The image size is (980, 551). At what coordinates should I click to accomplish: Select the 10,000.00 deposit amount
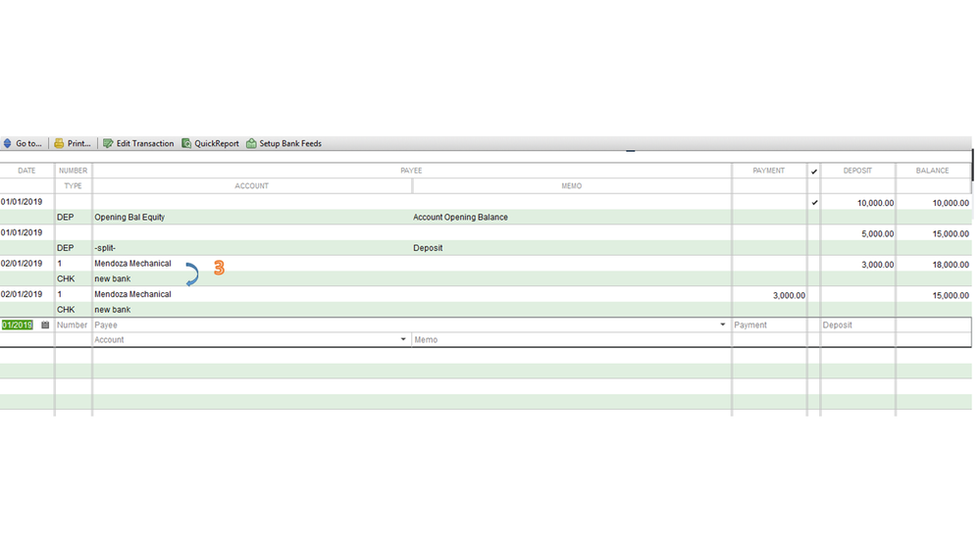coord(876,203)
